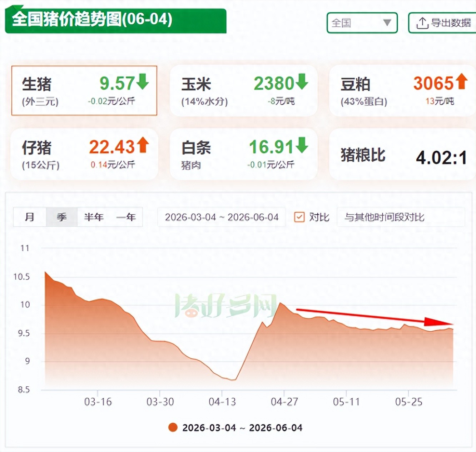Click the 03-16 x-axis date label
The image size is (476, 452).
click(x=98, y=402)
